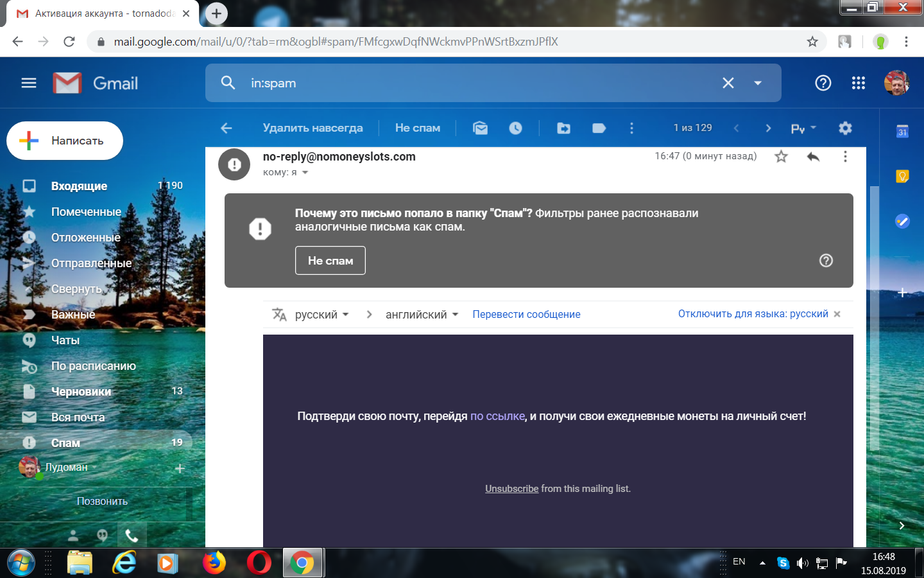Expand recipient details arrow near 'кому: я'
Viewport: 924px width, 578px height.
click(x=305, y=172)
